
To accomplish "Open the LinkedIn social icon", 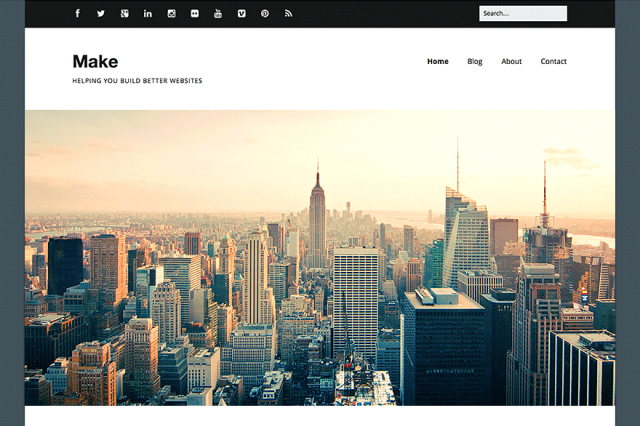I will click(148, 13).
